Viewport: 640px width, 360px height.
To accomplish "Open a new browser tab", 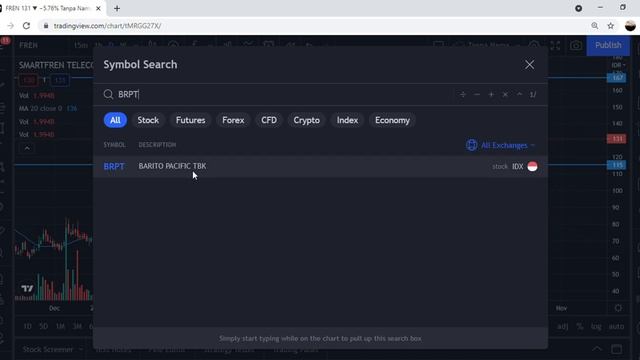I will (117, 8).
